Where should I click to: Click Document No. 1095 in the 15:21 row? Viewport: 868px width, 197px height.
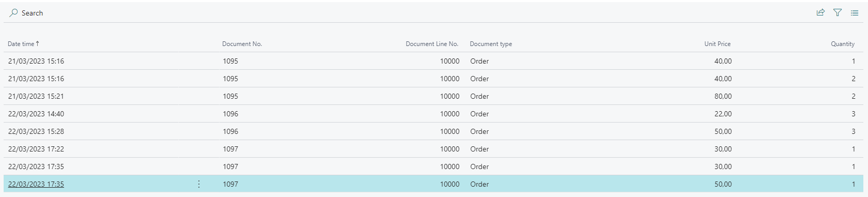(230, 96)
